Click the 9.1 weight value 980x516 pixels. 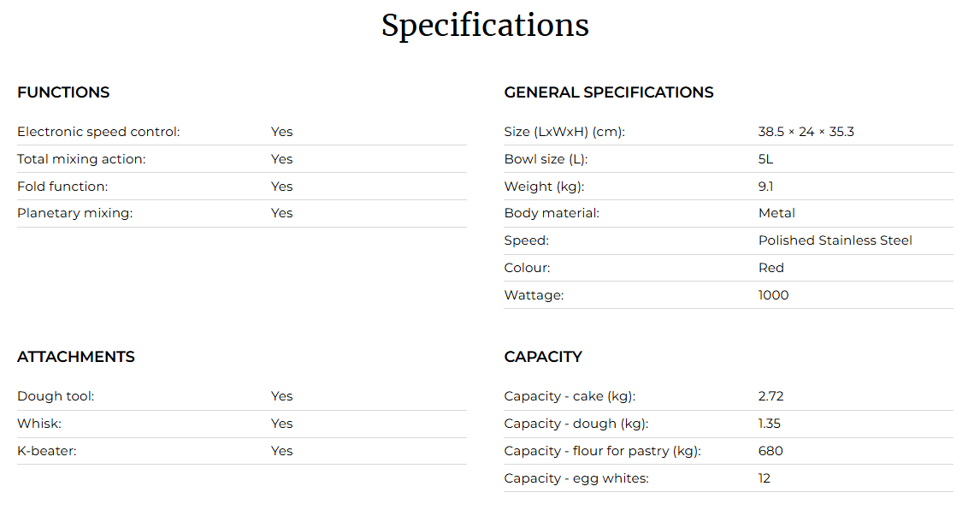click(x=765, y=187)
